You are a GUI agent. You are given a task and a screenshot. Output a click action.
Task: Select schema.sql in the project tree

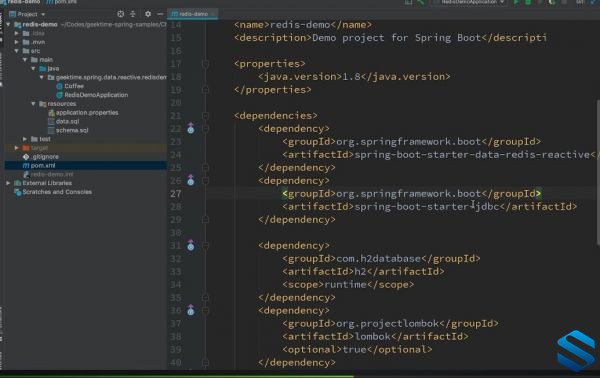[x=72, y=130]
